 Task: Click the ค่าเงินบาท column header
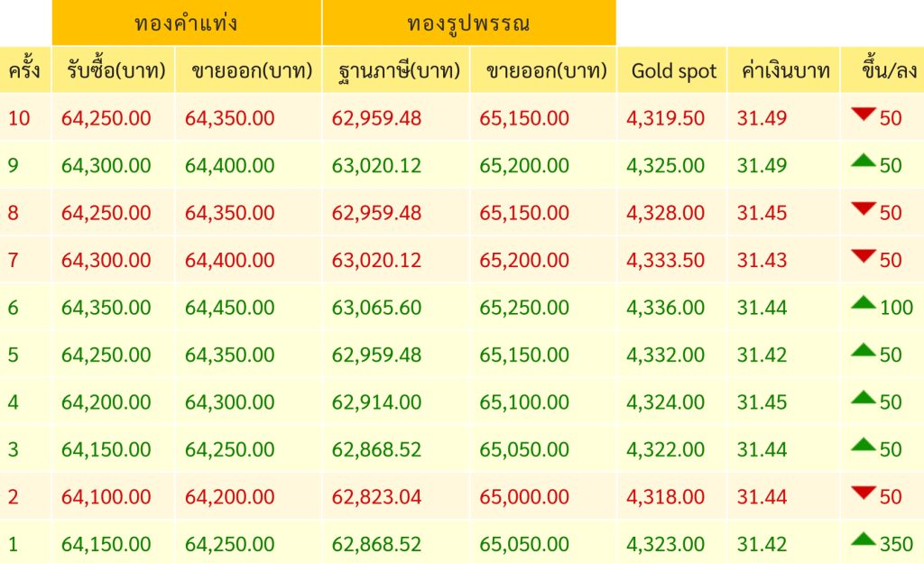783,70
